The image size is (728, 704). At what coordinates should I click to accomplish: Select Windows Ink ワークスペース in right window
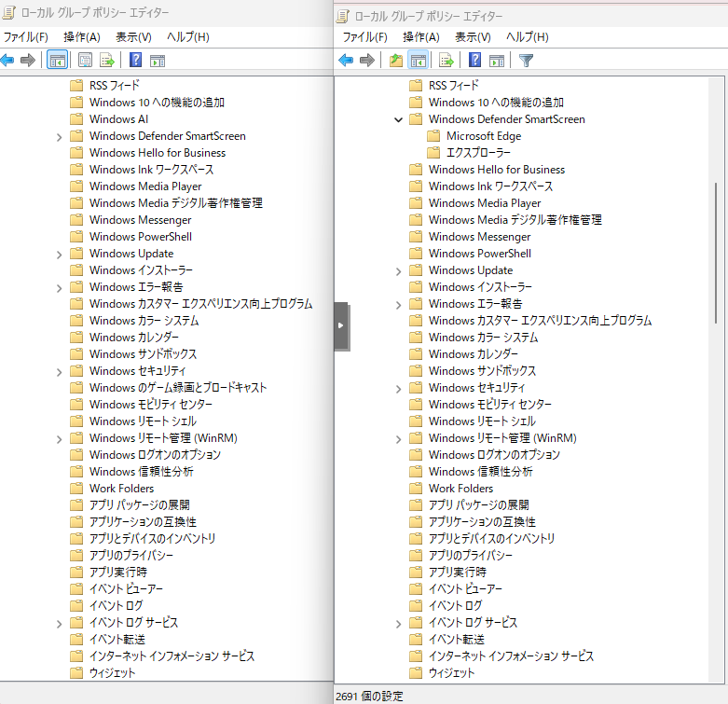(490, 186)
